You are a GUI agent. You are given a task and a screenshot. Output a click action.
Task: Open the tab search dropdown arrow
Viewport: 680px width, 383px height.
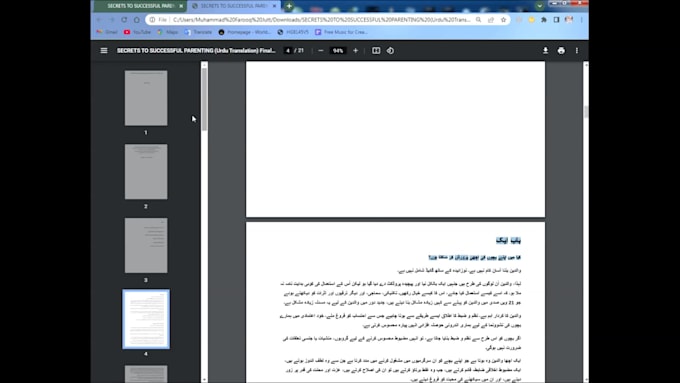(539, 6)
